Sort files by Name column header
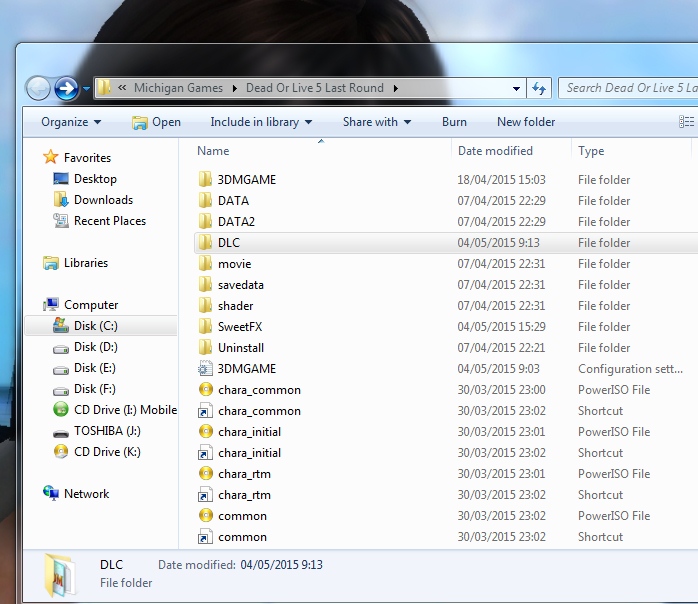Screen dimensions: 698x604 click(214, 151)
